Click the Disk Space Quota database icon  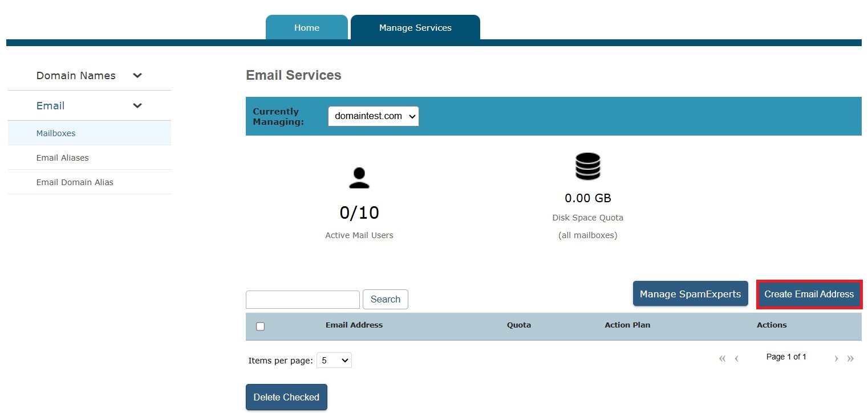coord(587,166)
